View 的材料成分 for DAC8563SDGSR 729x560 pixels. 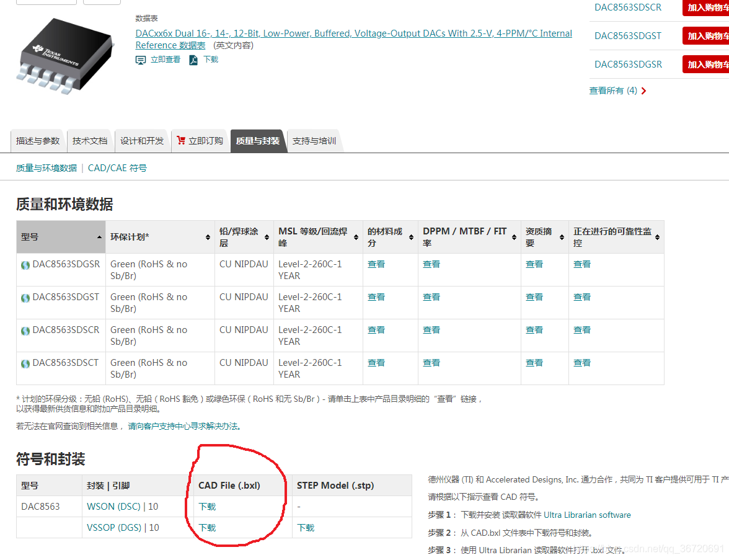click(376, 264)
